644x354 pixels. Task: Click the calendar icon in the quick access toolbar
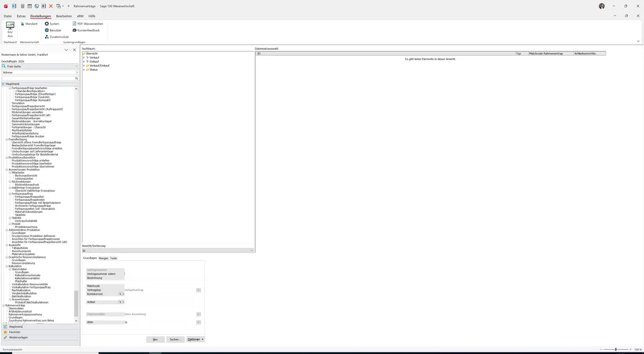[29, 6]
